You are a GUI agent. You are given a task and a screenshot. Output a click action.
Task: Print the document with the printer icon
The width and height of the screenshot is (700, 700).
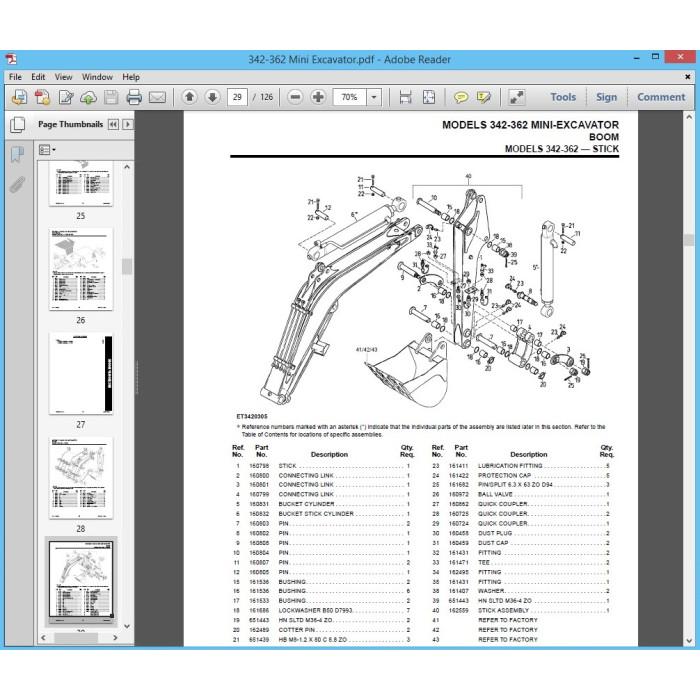pyautogui.click(x=134, y=97)
